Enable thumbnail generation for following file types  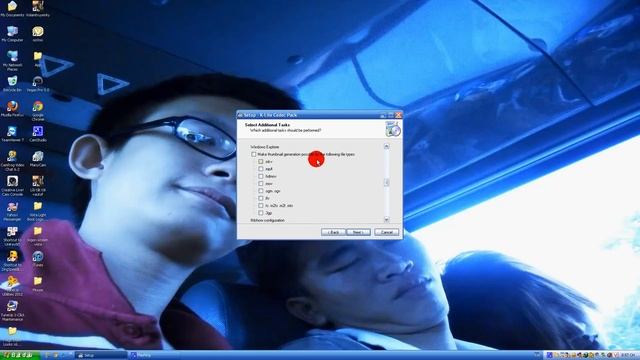click(x=254, y=154)
